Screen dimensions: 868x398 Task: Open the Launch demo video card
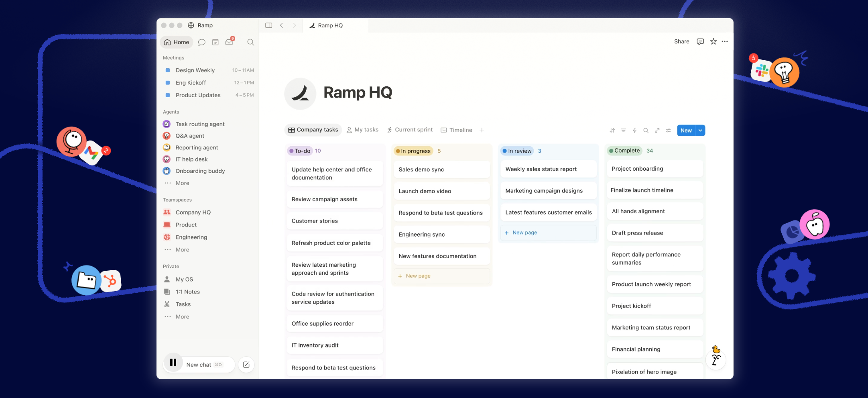(x=441, y=191)
